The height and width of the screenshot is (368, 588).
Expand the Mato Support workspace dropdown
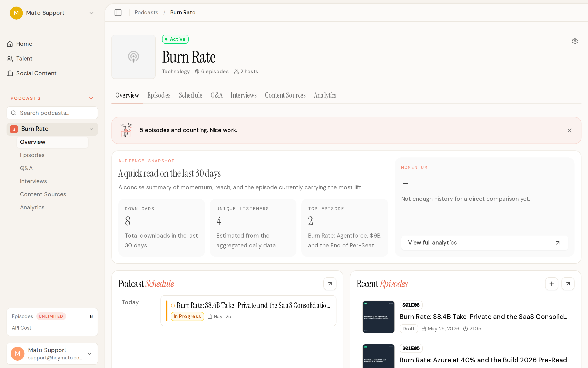(91, 13)
